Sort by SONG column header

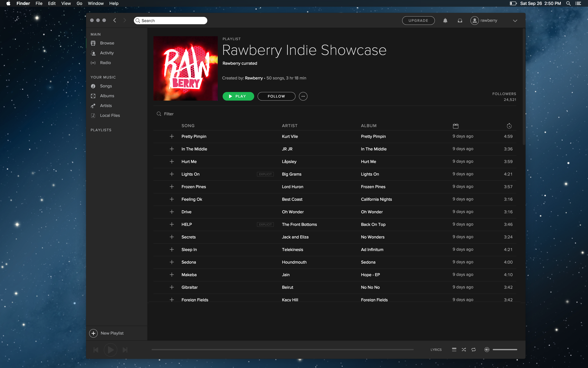click(188, 126)
